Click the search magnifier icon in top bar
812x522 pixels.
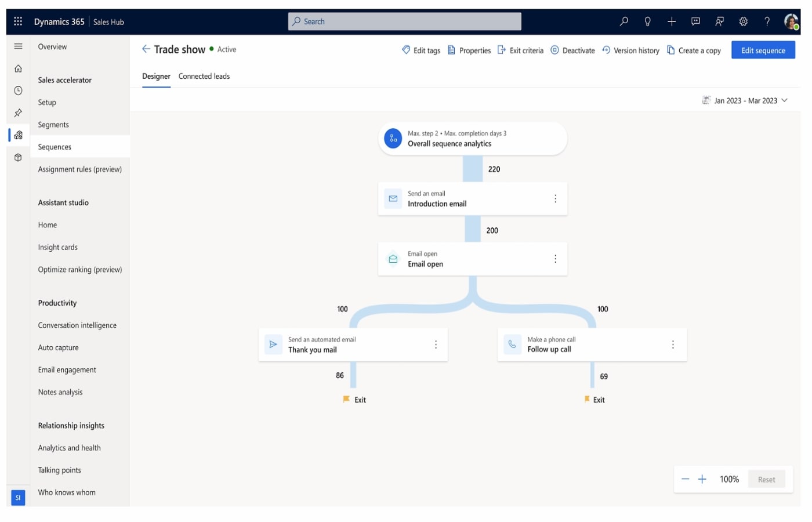[x=623, y=21]
